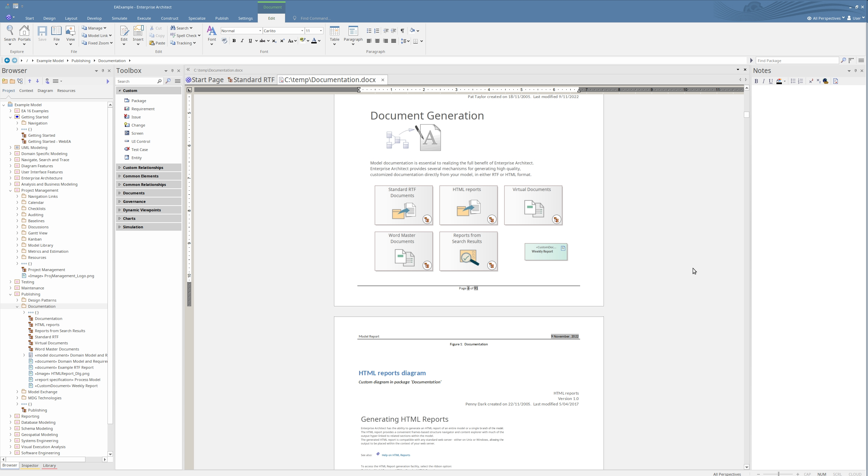Click the ribbon numbered list icon
The width and height of the screenshot is (868, 476).
(x=377, y=31)
